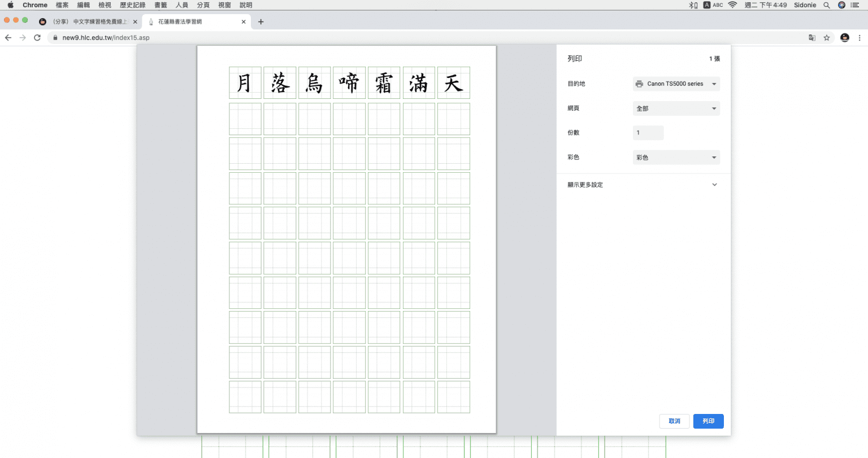The image size is (868, 458).
Task: Open the Wi-Fi status menu
Action: (x=732, y=5)
